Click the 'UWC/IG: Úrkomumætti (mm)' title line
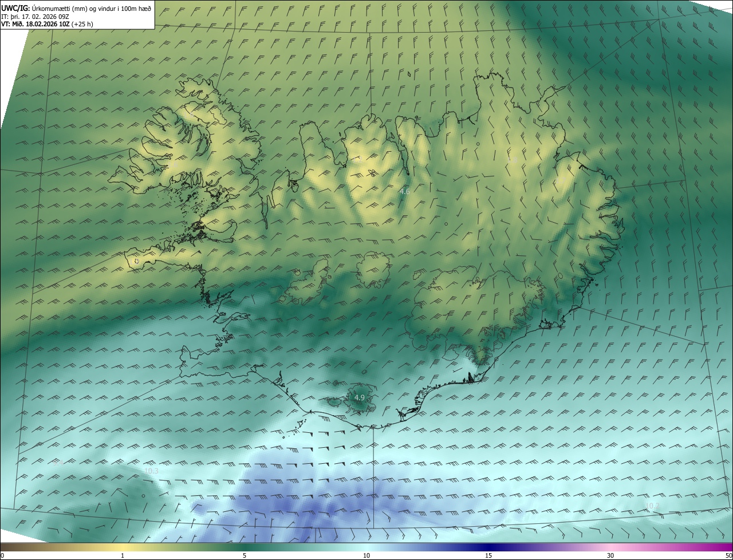Image resolution: width=733 pixels, height=560 pixels. [76, 8]
